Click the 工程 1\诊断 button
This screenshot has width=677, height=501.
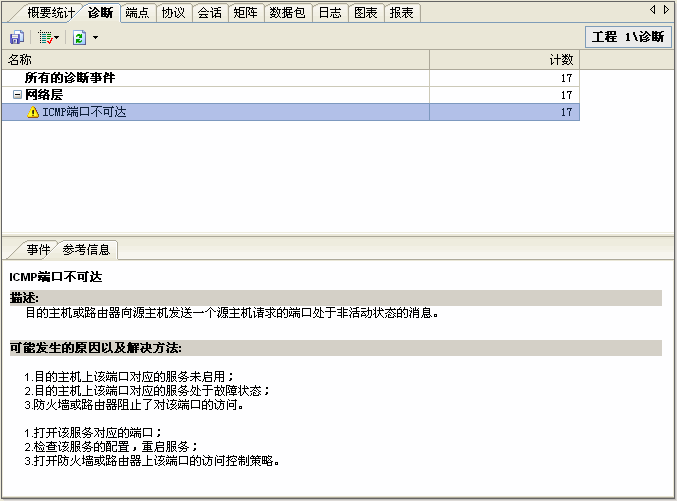point(628,37)
